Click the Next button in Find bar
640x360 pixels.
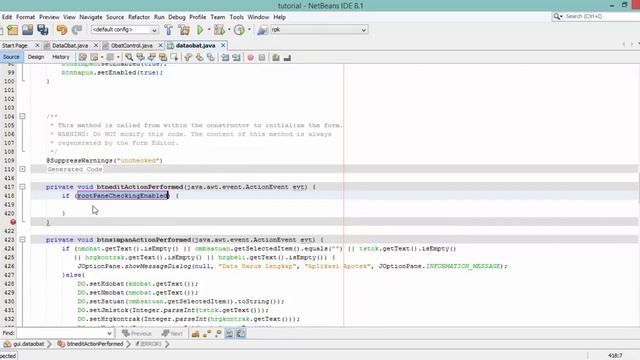(172, 334)
